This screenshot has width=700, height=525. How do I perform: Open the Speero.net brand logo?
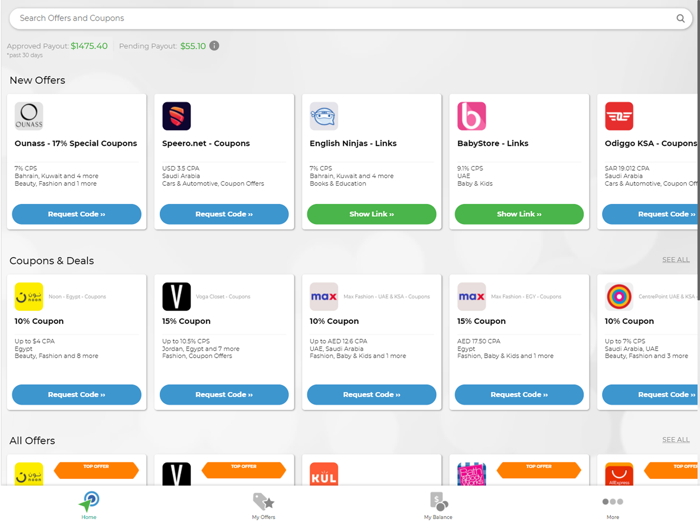(x=176, y=116)
